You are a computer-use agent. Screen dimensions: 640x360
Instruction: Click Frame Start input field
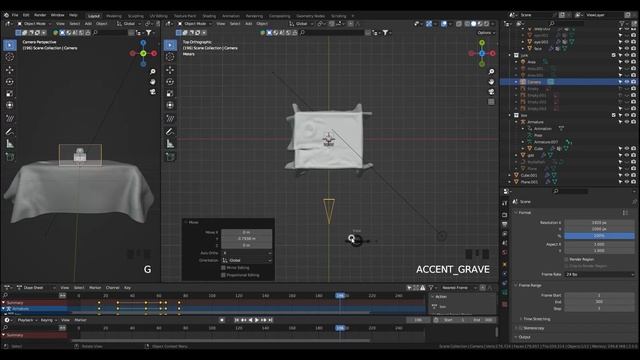pos(599,295)
